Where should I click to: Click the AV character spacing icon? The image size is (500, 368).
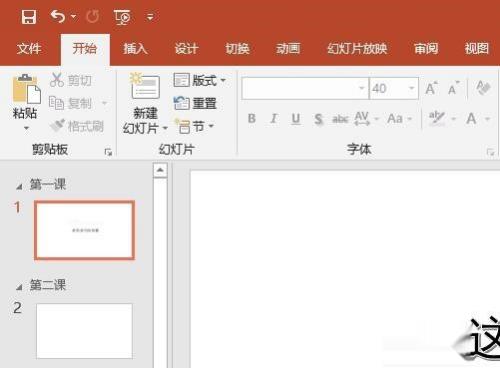point(362,118)
